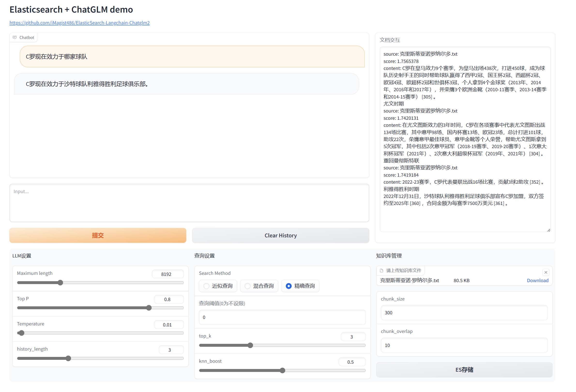Click the file icon beside 请上传知识库文件
The width and height of the screenshot is (576, 392).
(x=382, y=271)
